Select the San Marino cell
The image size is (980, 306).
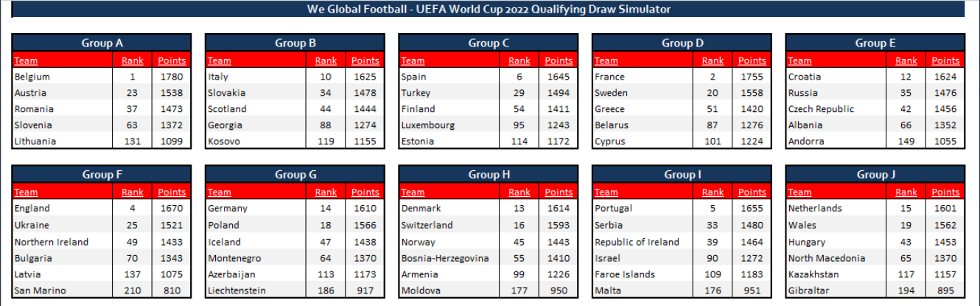click(x=40, y=291)
